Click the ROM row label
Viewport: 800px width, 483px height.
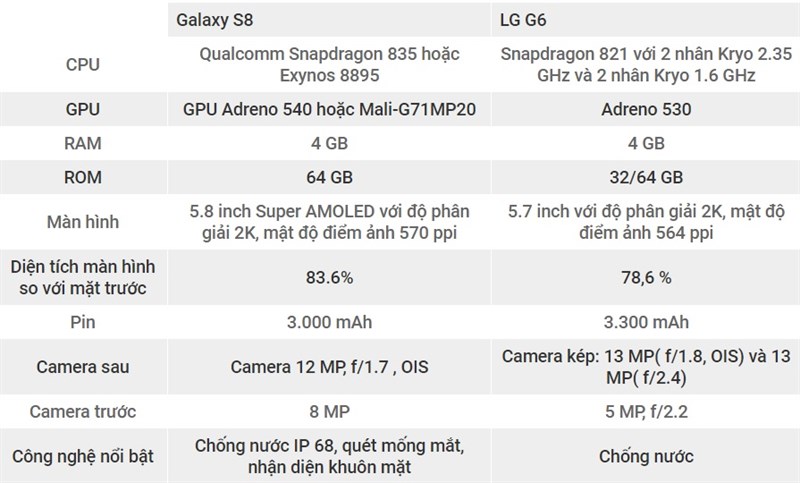82,178
